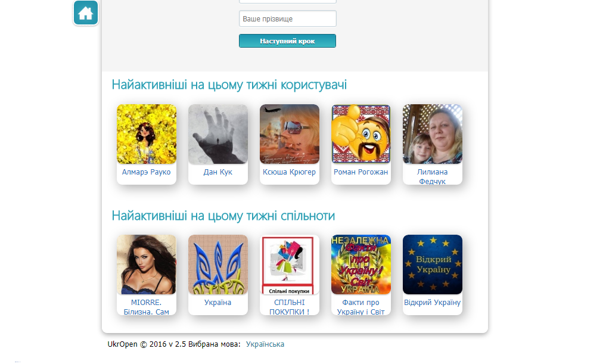Viewport: 606px width, 364px height.
Task: Open Роман Рогожан's emoji thumbs-up avatar
Action: [361, 134]
